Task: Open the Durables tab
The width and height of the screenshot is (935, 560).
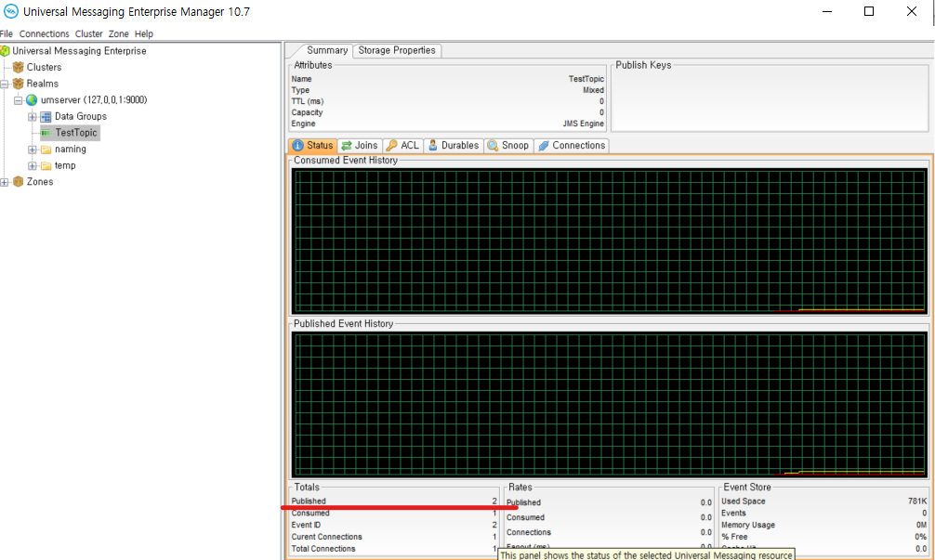Action: [454, 146]
